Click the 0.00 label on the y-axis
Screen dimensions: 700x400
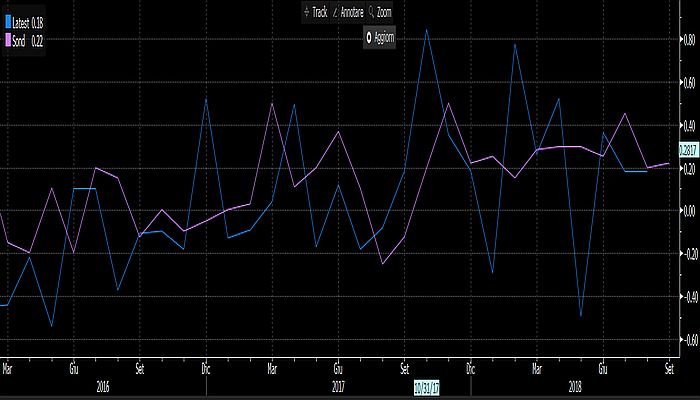688,211
